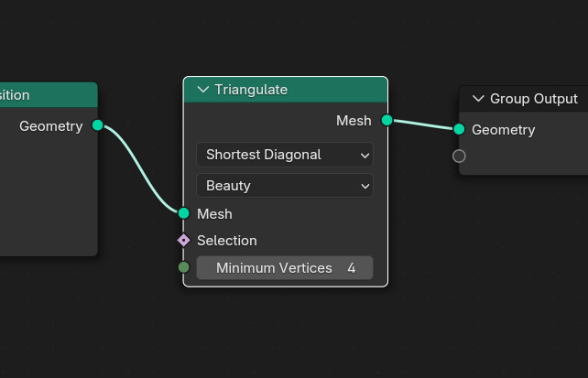Click the Geometry label on the left node
Viewport: 588px width, 378px height.
tap(51, 126)
